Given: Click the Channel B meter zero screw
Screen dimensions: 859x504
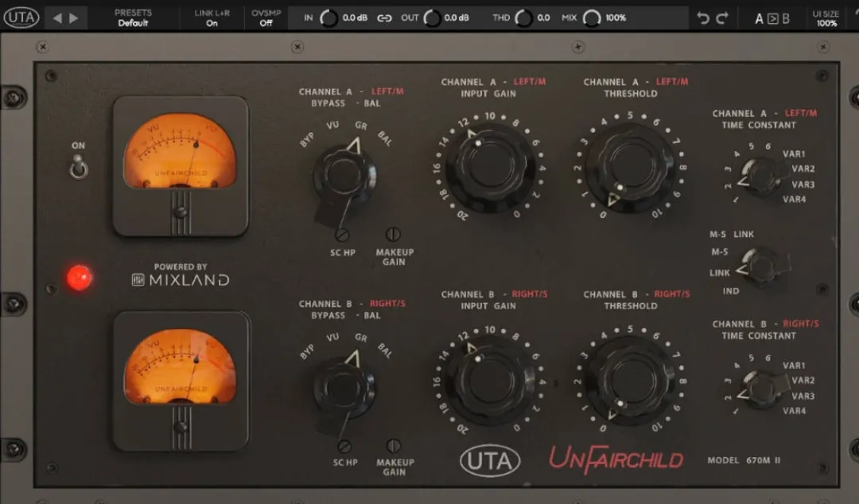Looking at the screenshot, I should 181,428.
